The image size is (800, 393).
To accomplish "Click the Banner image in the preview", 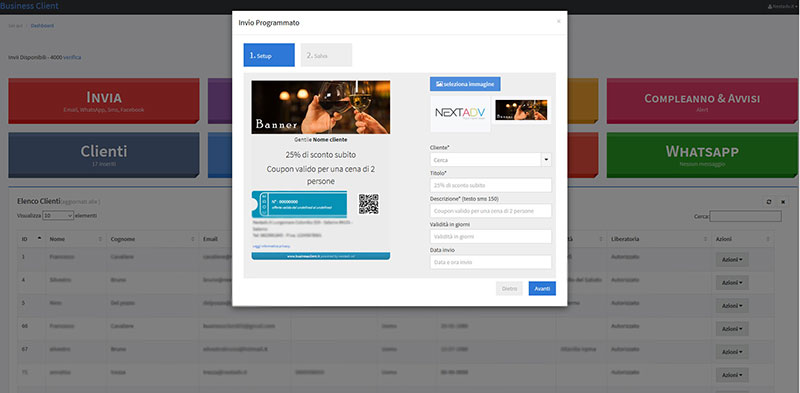I will coord(320,107).
